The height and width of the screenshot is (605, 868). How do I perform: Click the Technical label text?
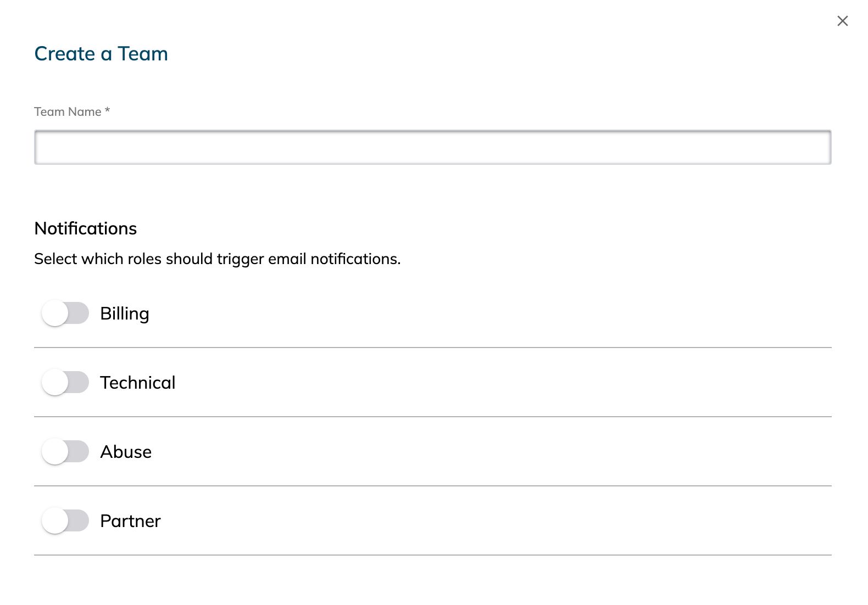137,383
